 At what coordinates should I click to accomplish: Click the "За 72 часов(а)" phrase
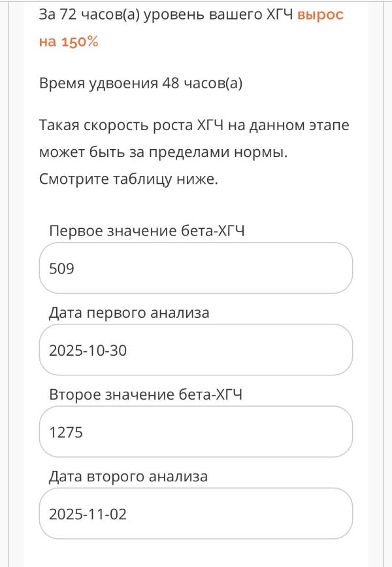[84, 15]
